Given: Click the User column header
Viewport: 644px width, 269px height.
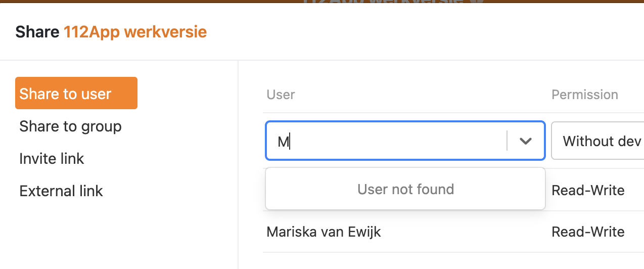Looking at the screenshot, I should [281, 95].
